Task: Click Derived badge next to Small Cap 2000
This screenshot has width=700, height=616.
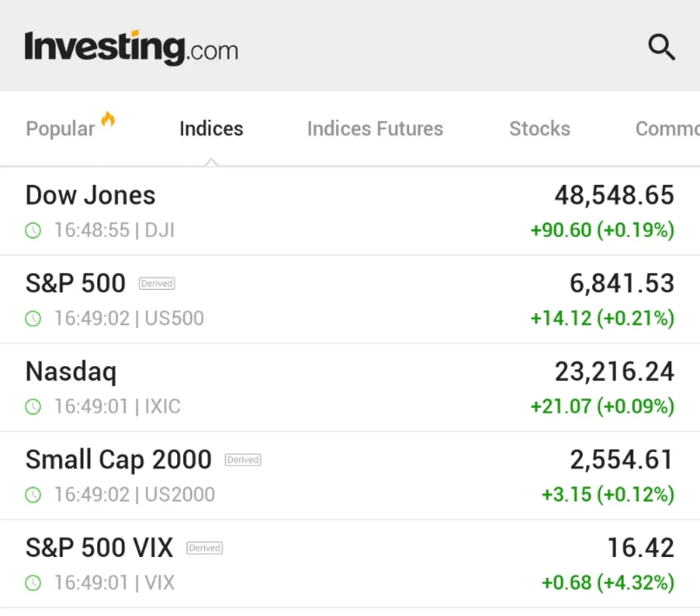Action: (243, 460)
